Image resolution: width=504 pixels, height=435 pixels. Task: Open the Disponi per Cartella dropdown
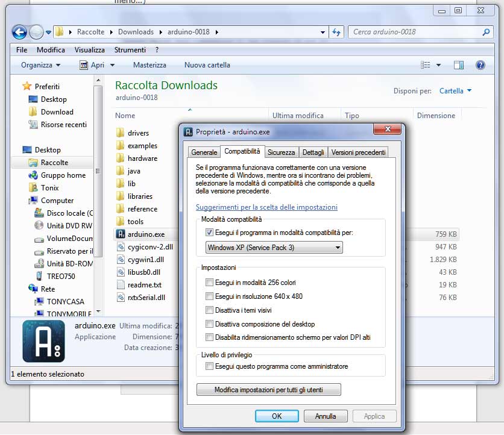pyautogui.click(x=455, y=91)
